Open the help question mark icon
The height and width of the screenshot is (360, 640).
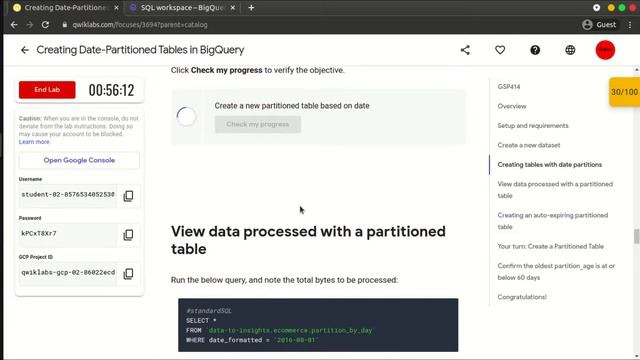coord(535,50)
